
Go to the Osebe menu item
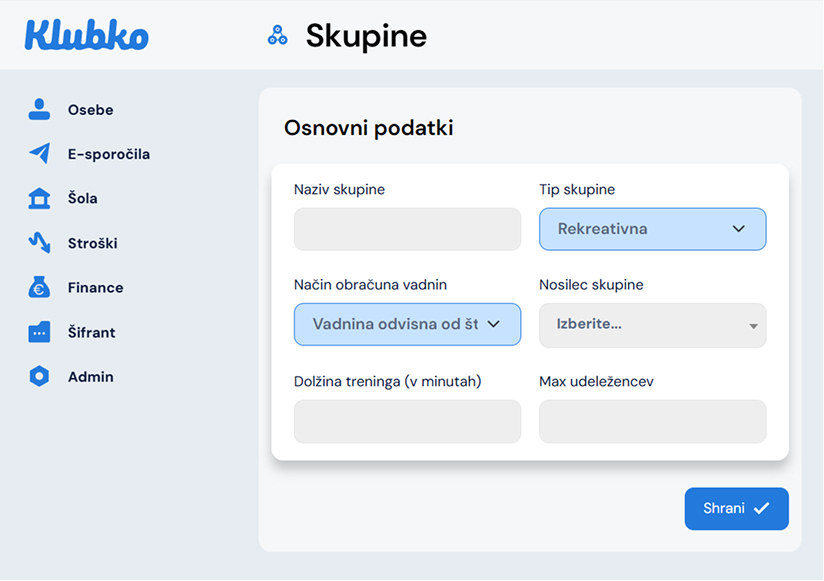pyautogui.click(x=90, y=110)
